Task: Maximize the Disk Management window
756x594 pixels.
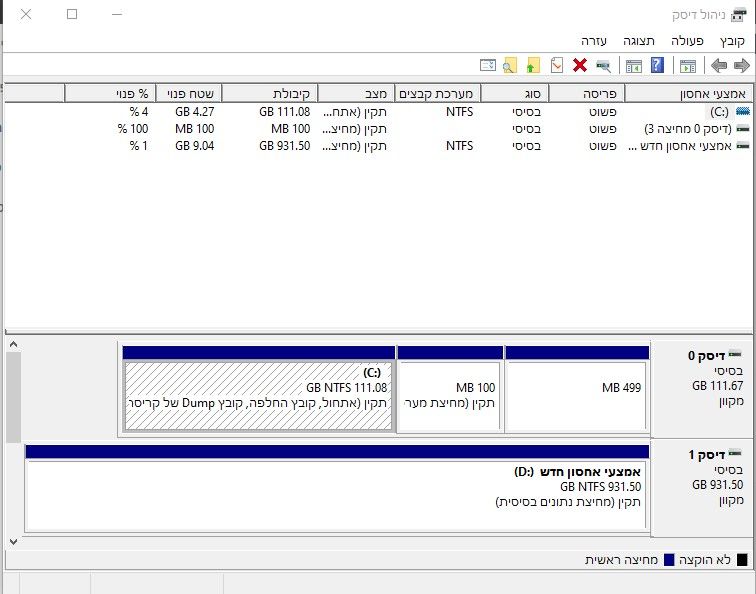Action: pos(72,14)
